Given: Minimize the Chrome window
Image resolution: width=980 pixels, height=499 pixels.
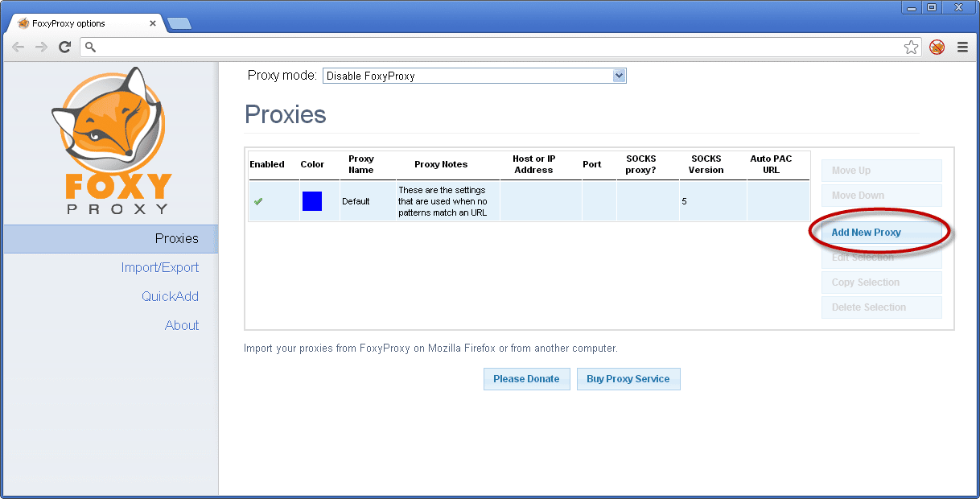Looking at the screenshot, I should [x=912, y=7].
